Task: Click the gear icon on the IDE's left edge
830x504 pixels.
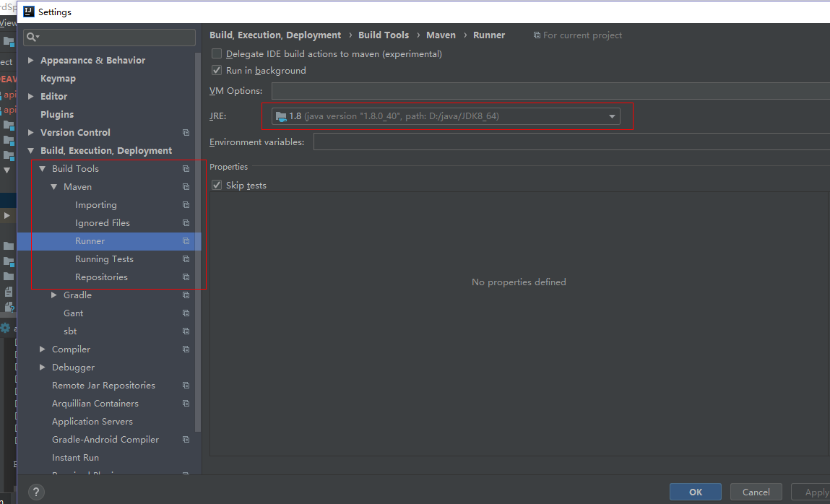Action: pos(7,329)
